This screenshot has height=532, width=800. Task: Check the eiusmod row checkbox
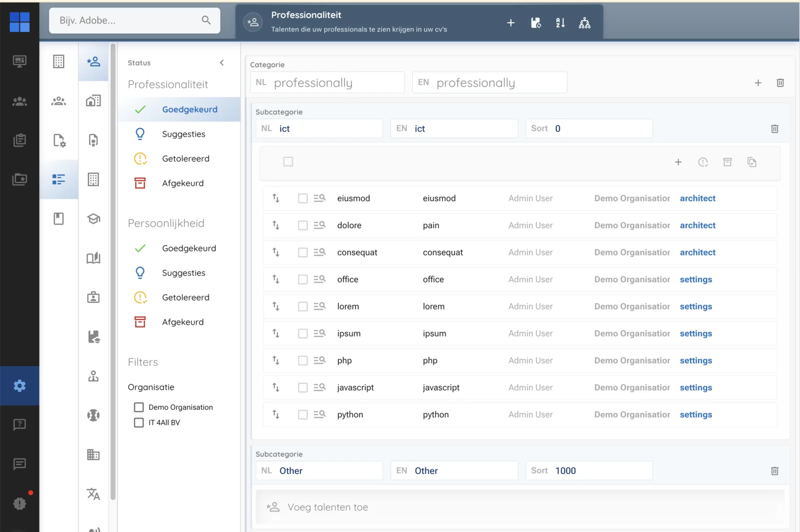[302, 198]
